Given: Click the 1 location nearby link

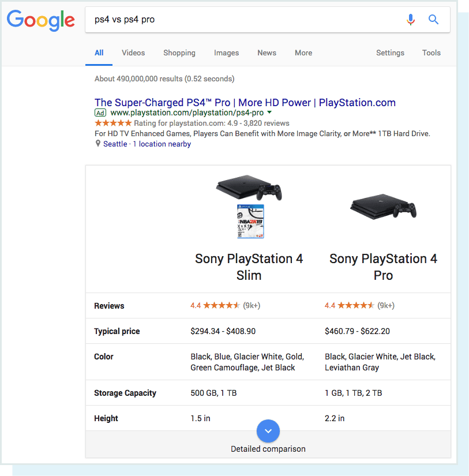Looking at the screenshot, I should coord(162,144).
